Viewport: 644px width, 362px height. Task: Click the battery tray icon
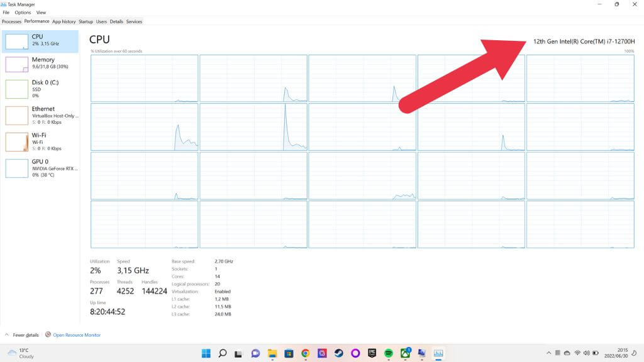596,353
